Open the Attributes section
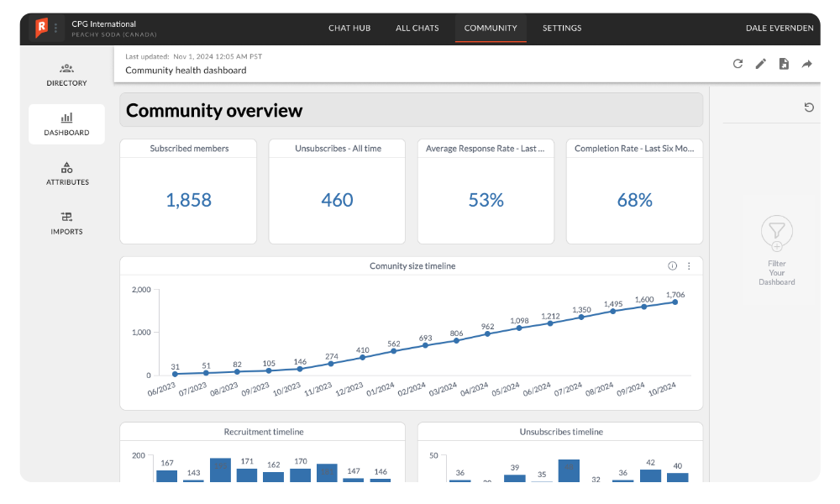Image resolution: width=840 pixels, height=504 pixels. coord(66,174)
